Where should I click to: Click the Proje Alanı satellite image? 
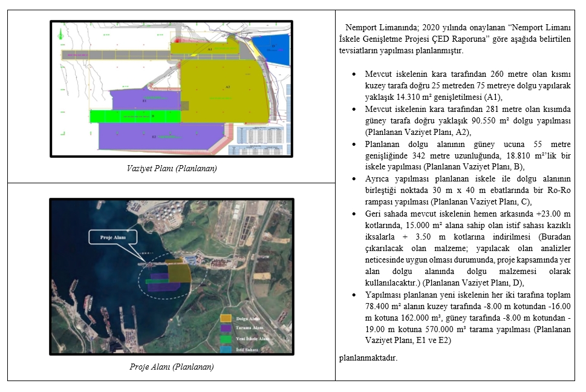[172, 276]
